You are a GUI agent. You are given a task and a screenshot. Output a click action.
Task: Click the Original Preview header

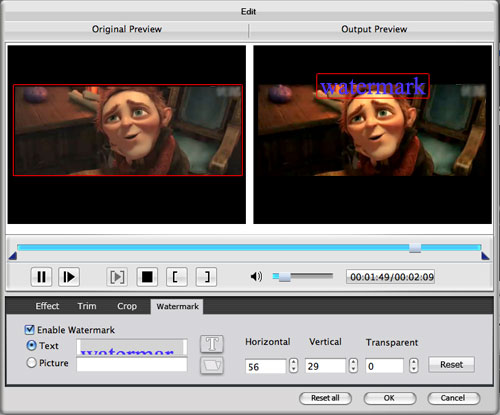click(x=127, y=29)
